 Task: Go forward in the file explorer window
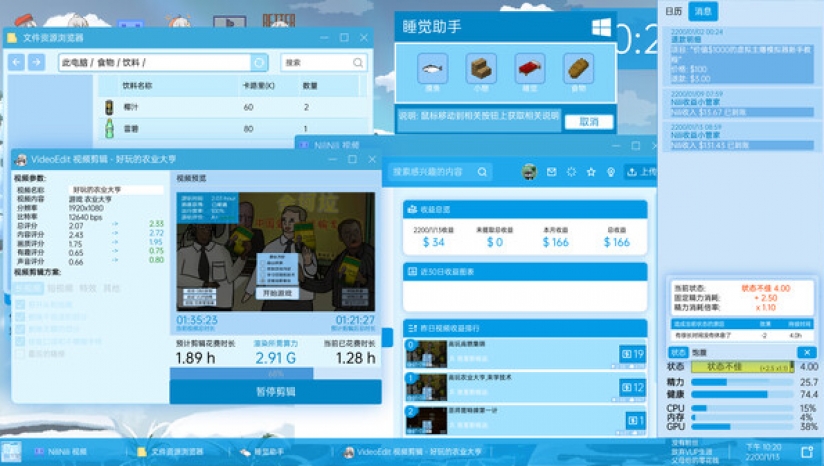[36, 63]
